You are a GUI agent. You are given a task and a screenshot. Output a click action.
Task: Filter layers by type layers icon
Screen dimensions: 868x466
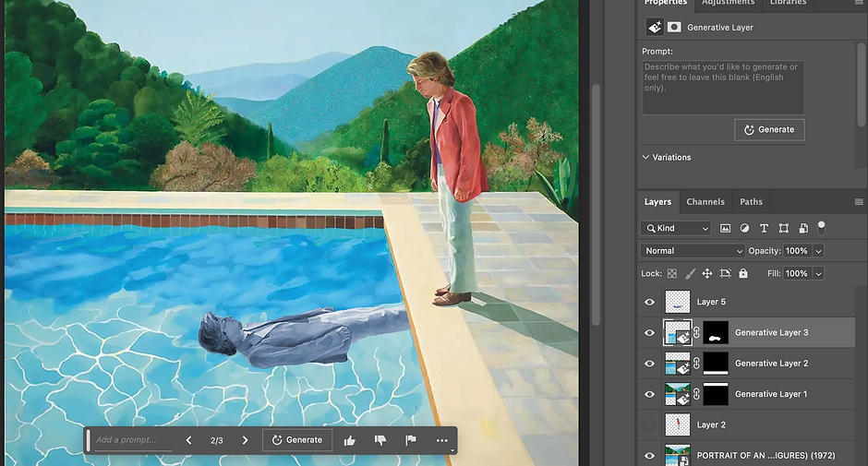[x=764, y=228]
